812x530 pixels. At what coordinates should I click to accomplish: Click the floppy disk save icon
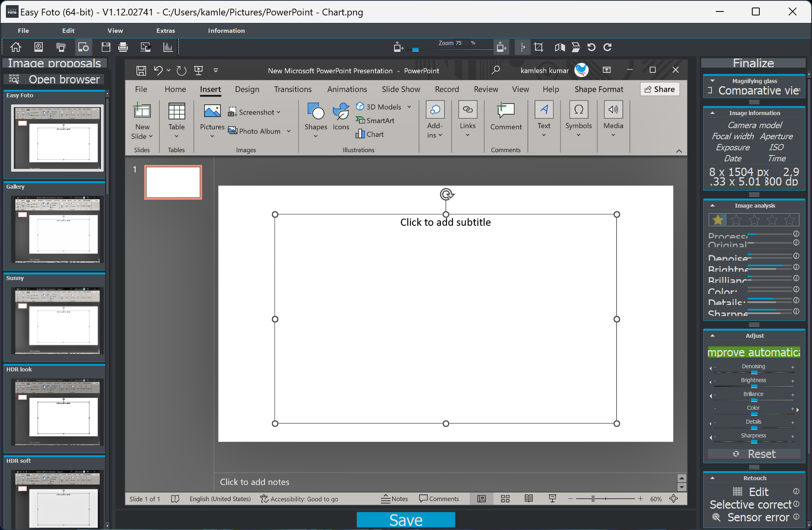(106, 47)
